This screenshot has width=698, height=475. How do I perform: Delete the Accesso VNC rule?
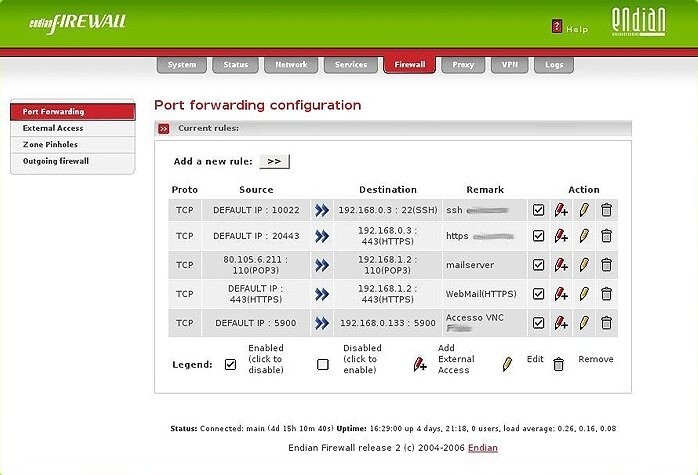coord(606,323)
